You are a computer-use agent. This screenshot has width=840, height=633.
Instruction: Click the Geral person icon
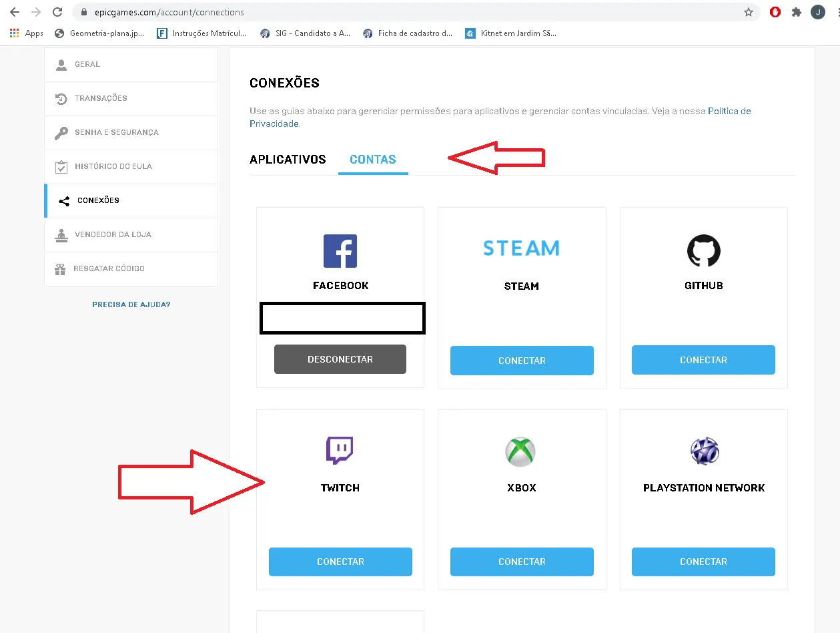pos(61,65)
